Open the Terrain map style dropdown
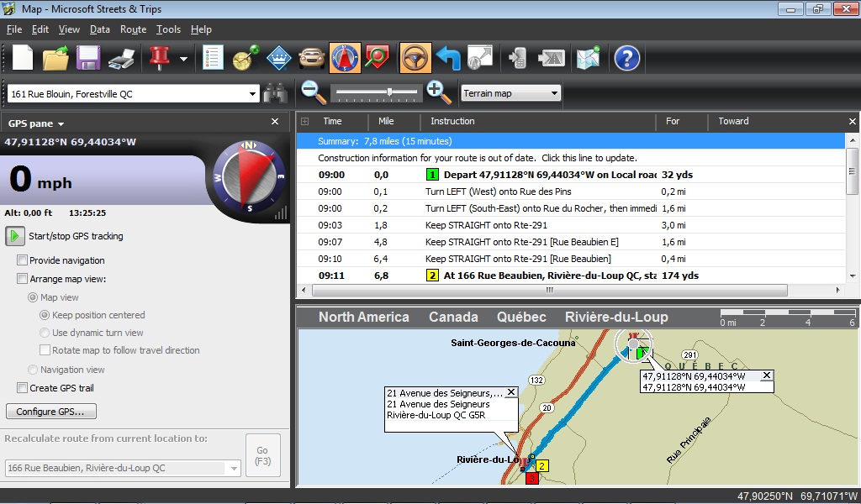The height and width of the screenshot is (504, 861). click(x=510, y=93)
